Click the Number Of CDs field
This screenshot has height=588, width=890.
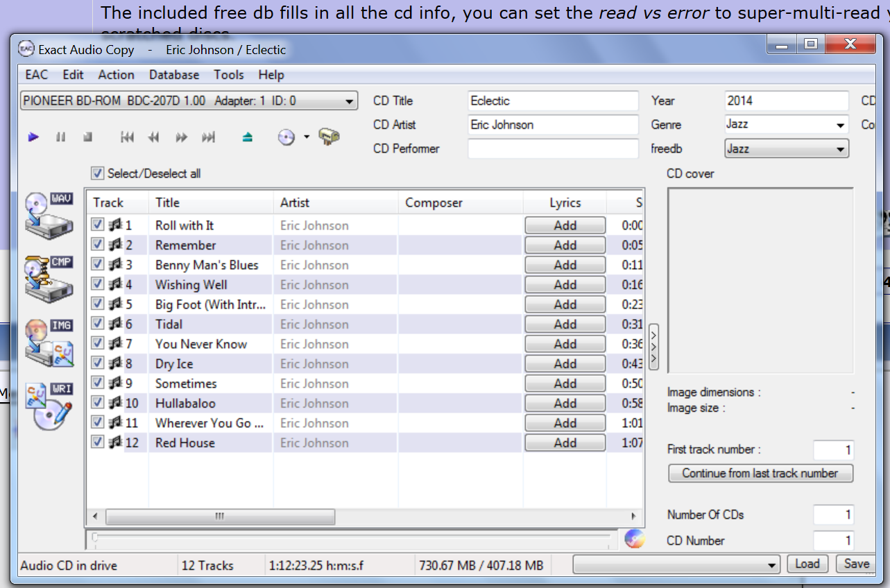tap(833, 514)
